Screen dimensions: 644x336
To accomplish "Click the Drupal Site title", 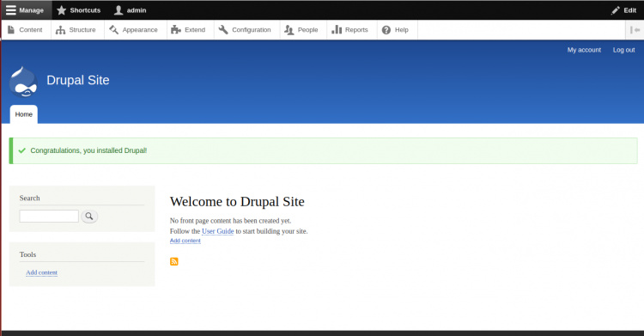I will pyautogui.click(x=78, y=80).
